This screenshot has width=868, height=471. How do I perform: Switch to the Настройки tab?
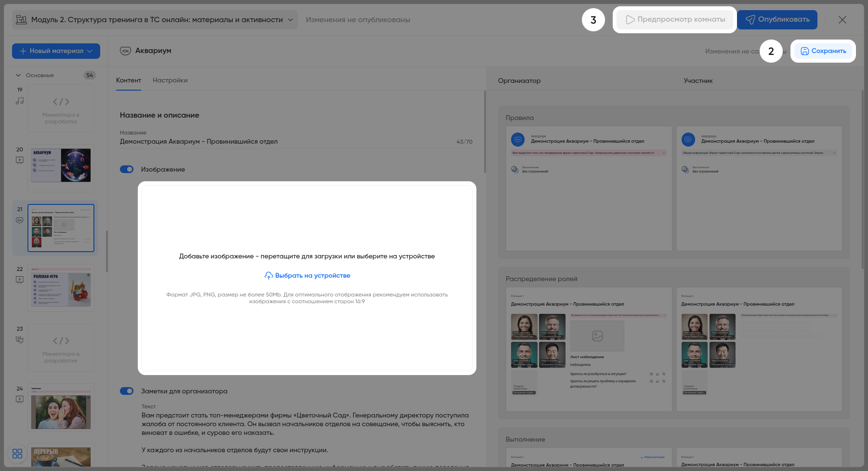pos(170,80)
